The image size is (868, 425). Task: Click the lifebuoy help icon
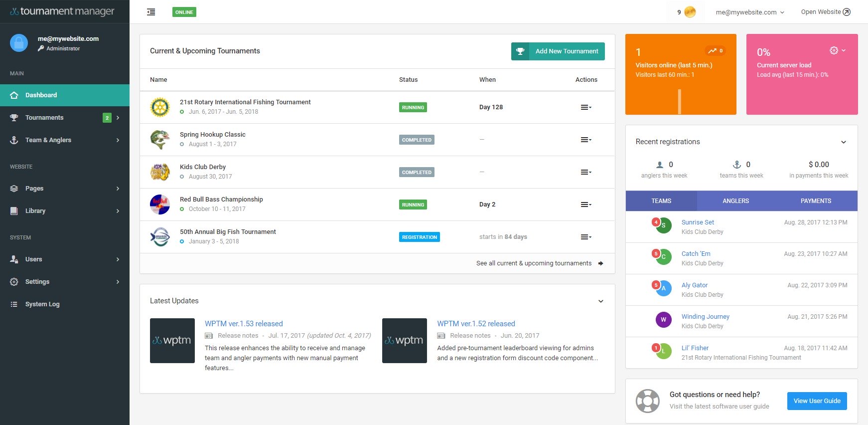647,401
